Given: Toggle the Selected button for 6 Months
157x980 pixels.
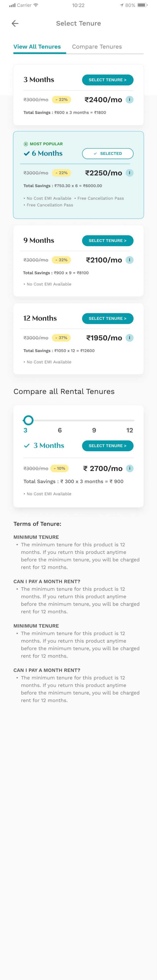Looking at the screenshot, I should pos(108,154).
